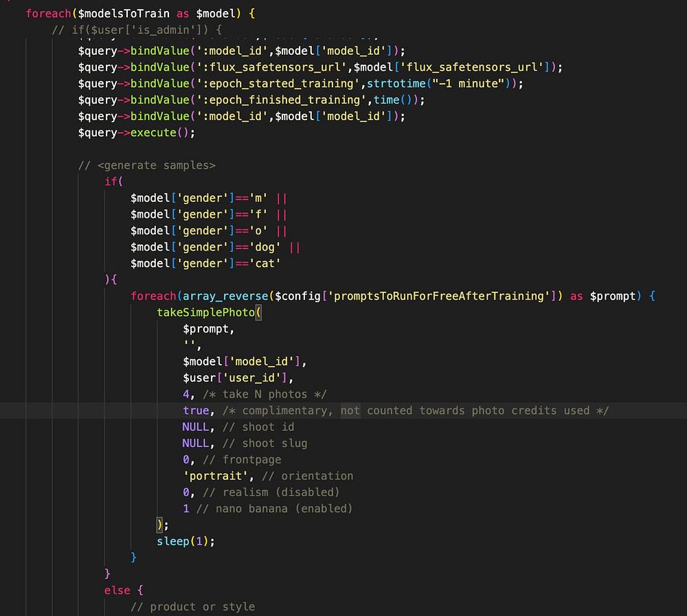Click the '4, /* take N photos */' line
Viewport: 687px width, 616px height.
[255, 394]
